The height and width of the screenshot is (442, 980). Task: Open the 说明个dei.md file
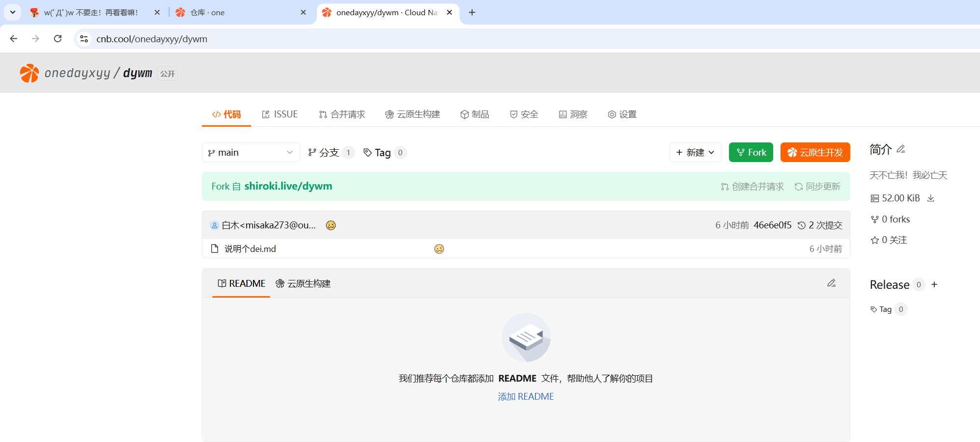[x=250, y=249]
